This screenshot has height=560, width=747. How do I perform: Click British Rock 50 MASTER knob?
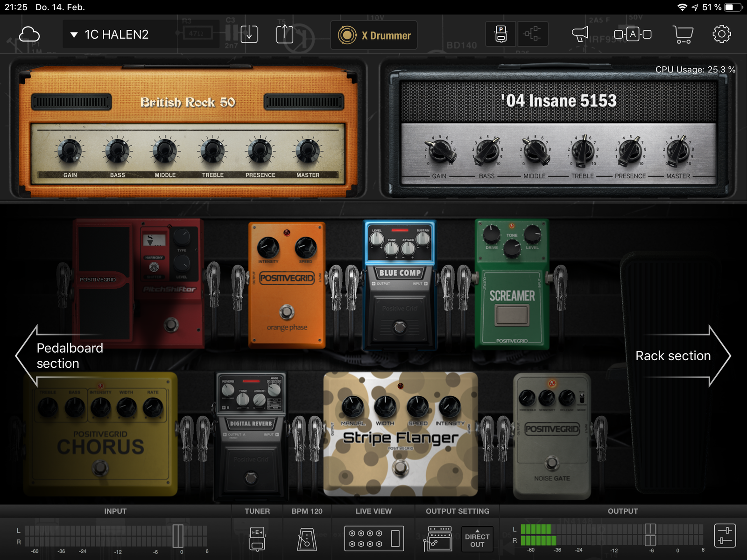pyautogui.click(x=308, y=151)
